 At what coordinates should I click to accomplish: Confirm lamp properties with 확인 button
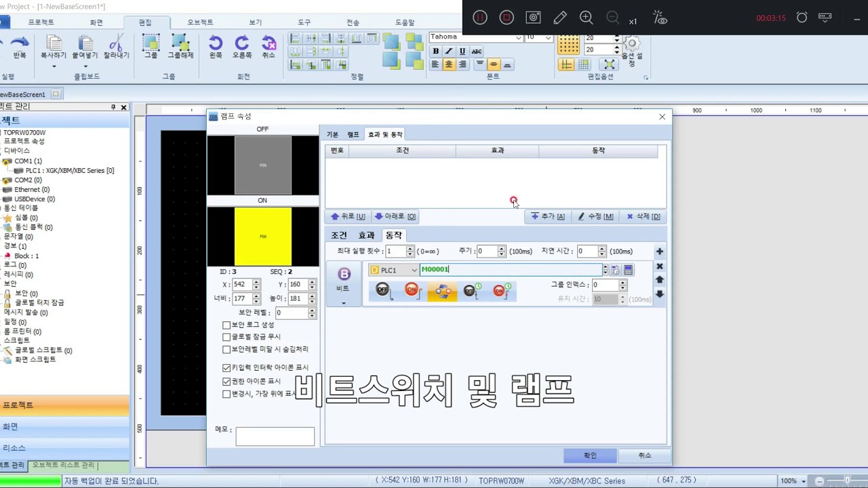pyautogui.click(x=590, y=455)
